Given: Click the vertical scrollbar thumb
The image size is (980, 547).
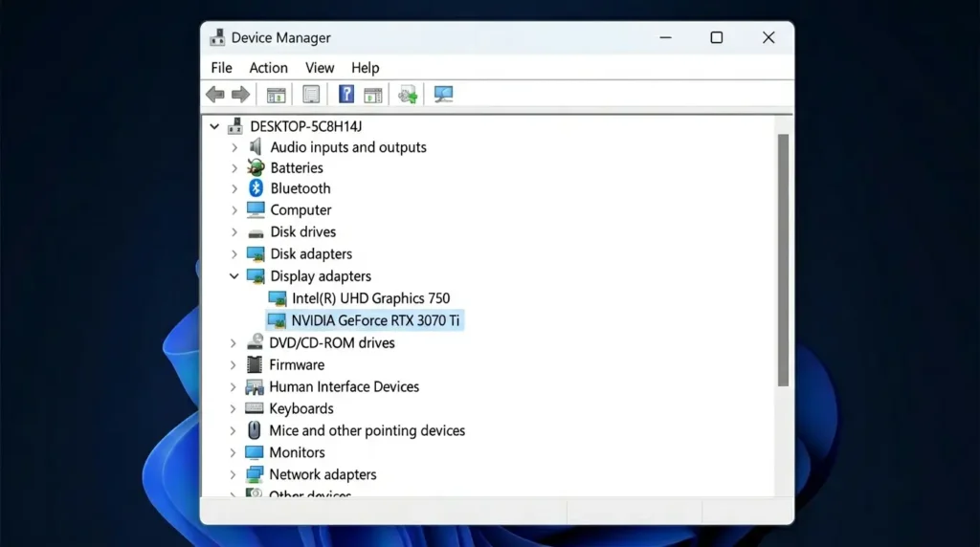Looking at the screenshot, I should [783, 260].
